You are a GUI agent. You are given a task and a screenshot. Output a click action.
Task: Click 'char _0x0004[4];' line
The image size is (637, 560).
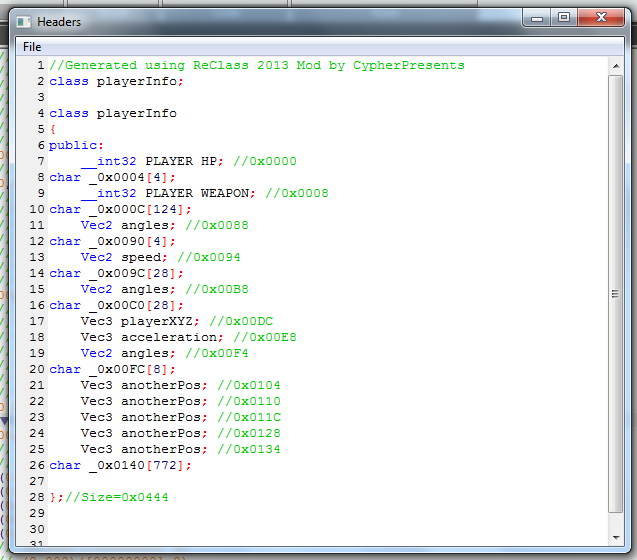tap(112, 177)
